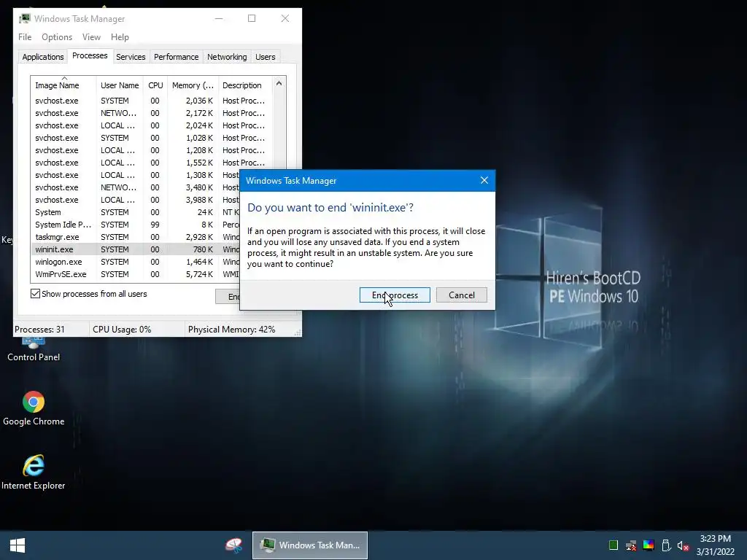This screenshot has height=560, width=747.
Task: Confirm End process in the dialog
Action: click(395, 295)
